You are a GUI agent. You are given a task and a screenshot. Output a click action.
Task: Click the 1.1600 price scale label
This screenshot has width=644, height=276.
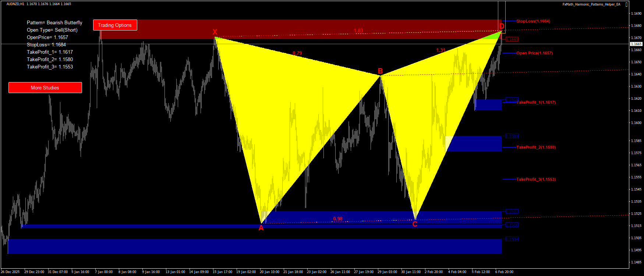636,123
